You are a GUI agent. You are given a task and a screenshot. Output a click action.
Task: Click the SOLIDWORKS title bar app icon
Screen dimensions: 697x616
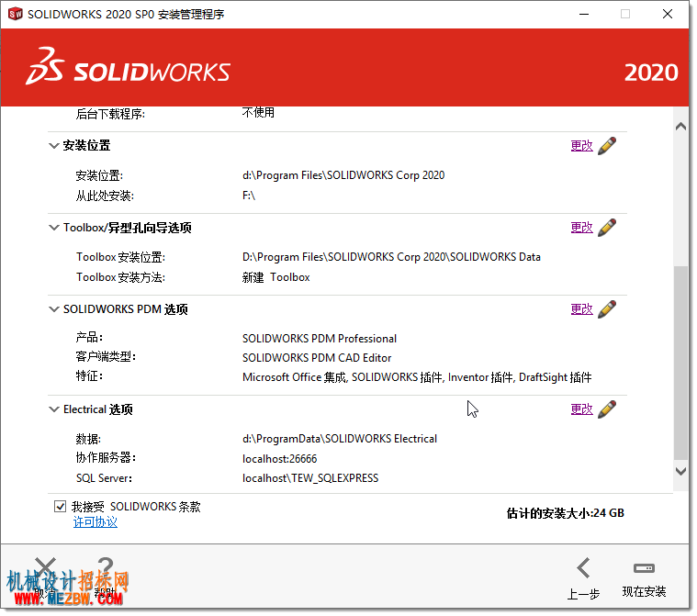(15, 14)
